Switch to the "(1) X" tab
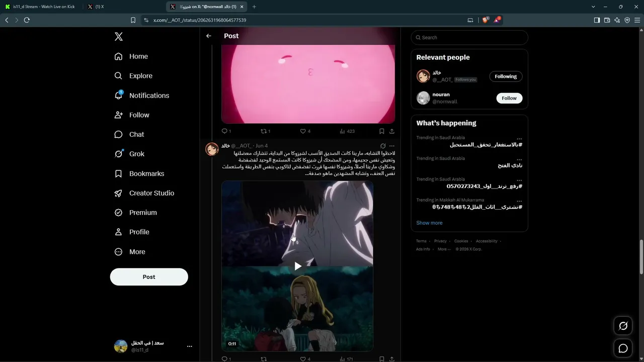 click(x=123, y=7)
